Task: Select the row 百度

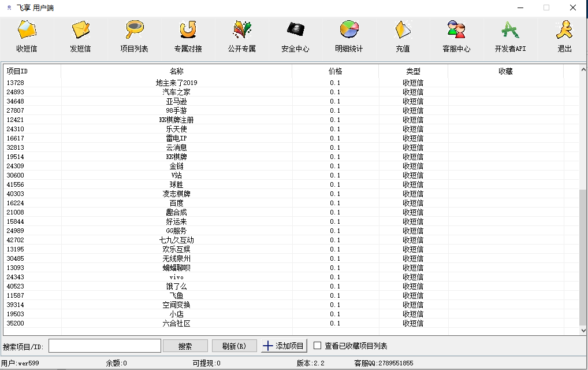Action: (291, 203)
